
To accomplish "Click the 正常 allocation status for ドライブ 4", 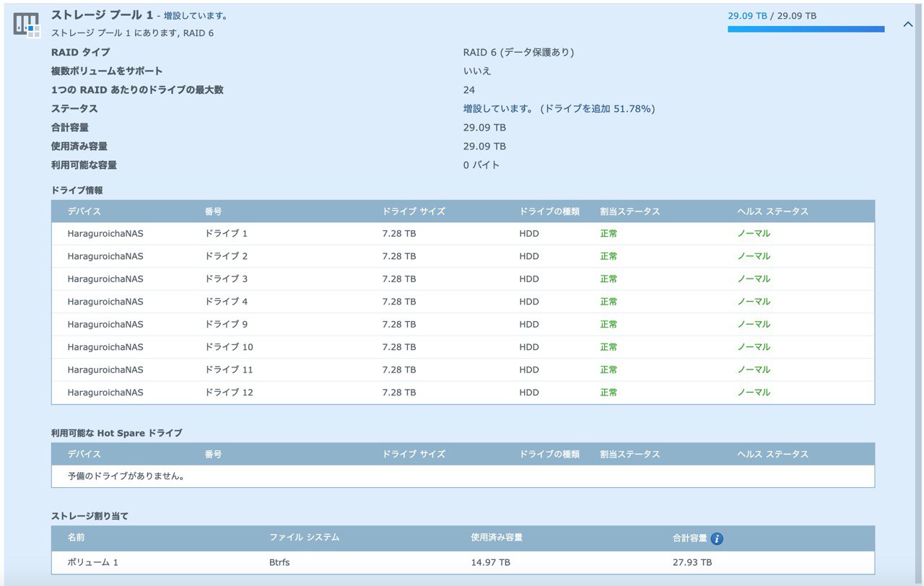I will coord(609,302).
